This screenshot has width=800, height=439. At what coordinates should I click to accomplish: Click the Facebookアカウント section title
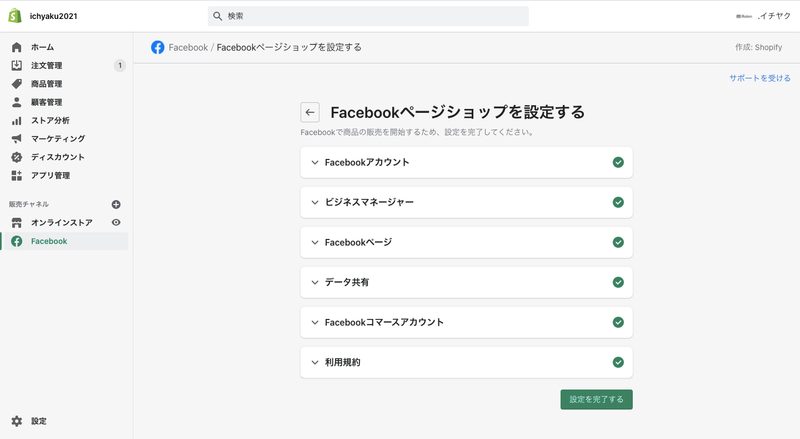pos(367,162)
